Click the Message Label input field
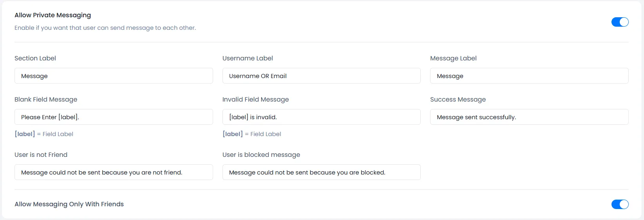 tap(529, 76)
